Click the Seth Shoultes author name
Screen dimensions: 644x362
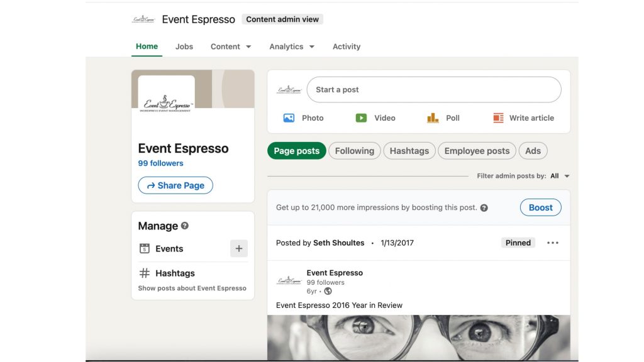pyautogui.click(x=339, y=243)
